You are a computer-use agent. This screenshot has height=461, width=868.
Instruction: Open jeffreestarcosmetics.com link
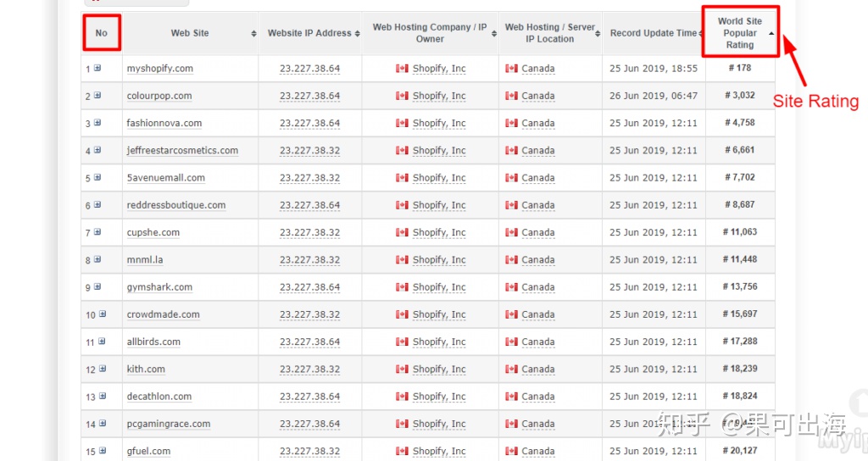tap(183, 151)
